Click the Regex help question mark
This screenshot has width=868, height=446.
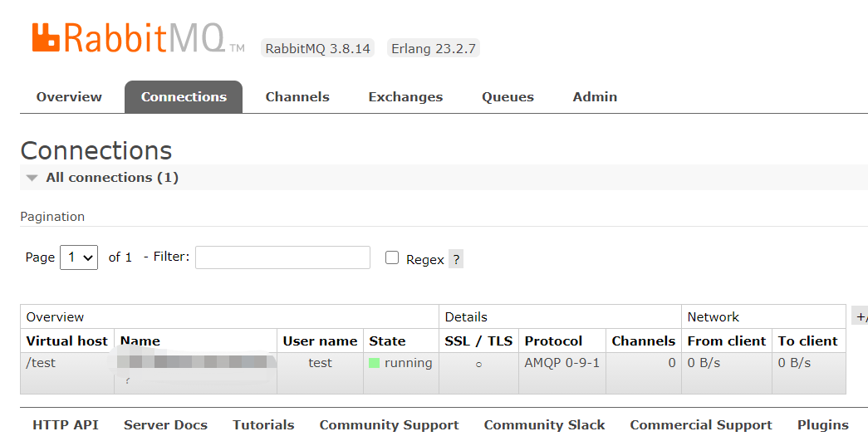click(x=455, y=259)
